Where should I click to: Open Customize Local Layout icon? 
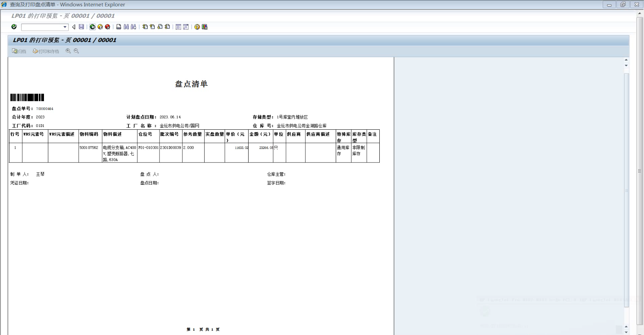coord(205,27)
